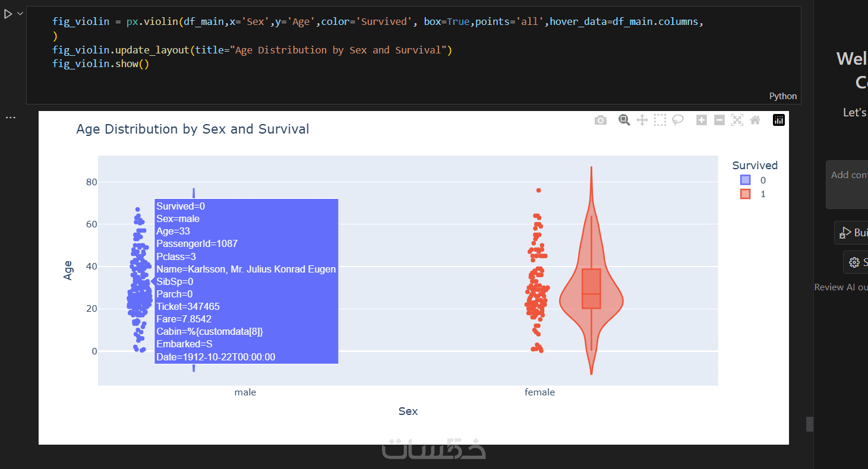
Task: Click the Zoom Out minus icon
Action: pyautogui.click(x=719, y=120)
